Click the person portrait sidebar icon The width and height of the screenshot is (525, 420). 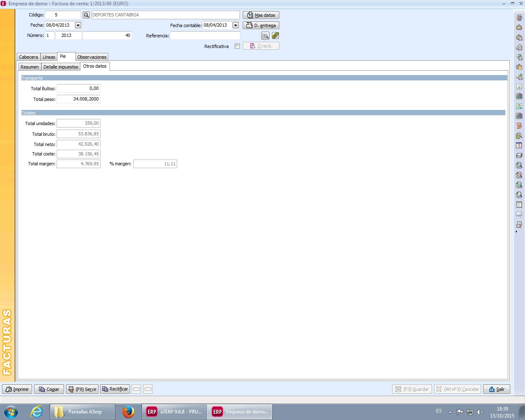click(x=519, y=106)
